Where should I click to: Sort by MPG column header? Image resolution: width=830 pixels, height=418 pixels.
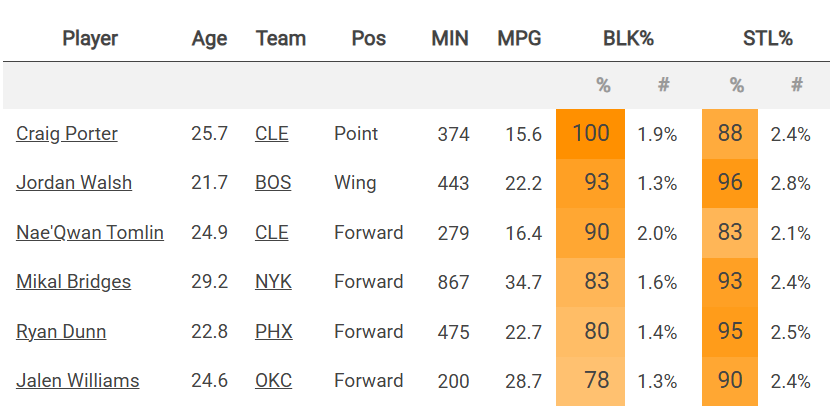(x=519, y=39)
